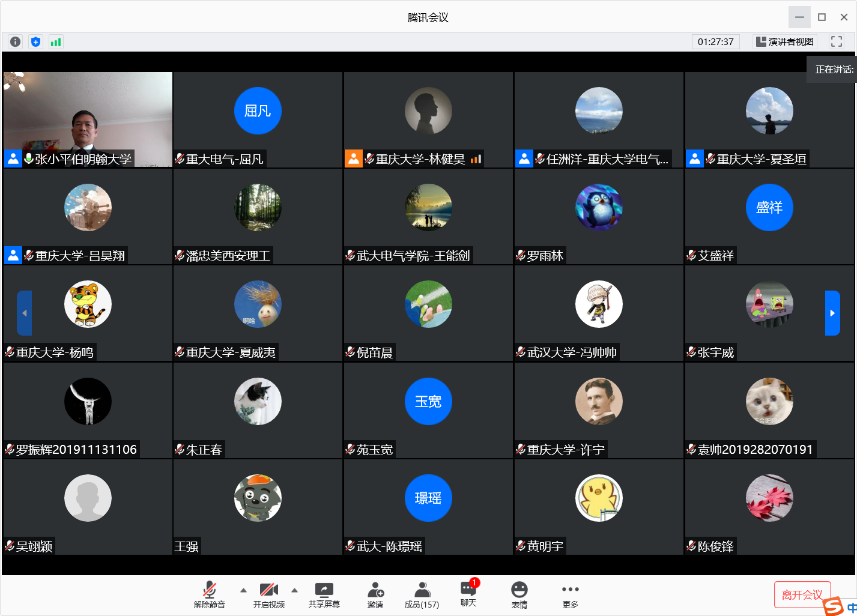The height and width of the screenshot is (616, 857).
Task: Select the yellow chick avatar of 黄明宇
Action: [599, 498]
